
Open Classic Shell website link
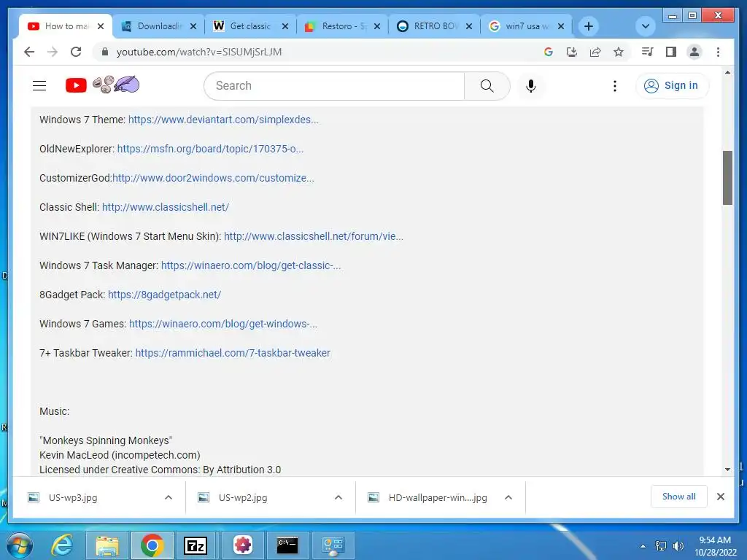point(166,207)
